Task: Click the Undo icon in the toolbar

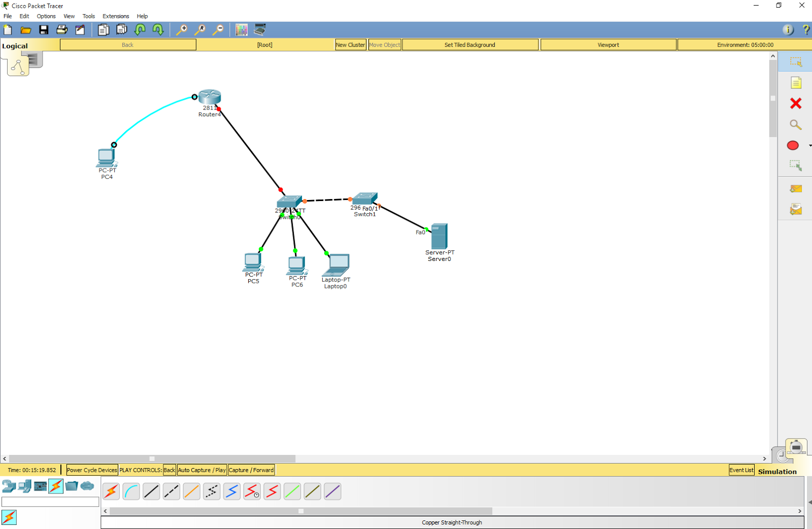Action: click(x=141, y=30)
